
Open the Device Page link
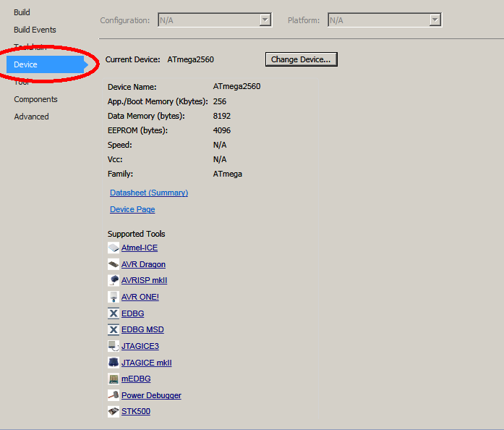pyautogui.click(x=132, y=209)
